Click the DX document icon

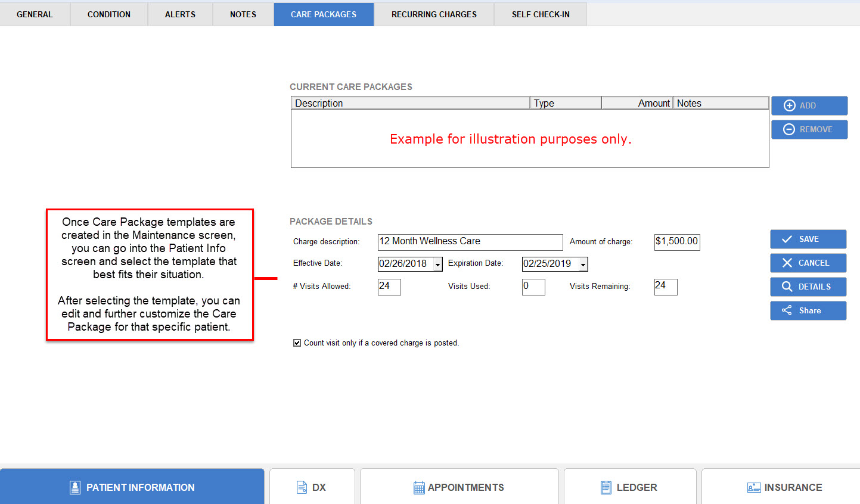point(302,487)
